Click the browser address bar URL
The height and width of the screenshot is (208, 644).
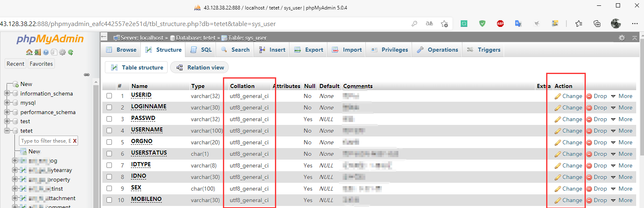pyautogui.click(x=138, y=24)
